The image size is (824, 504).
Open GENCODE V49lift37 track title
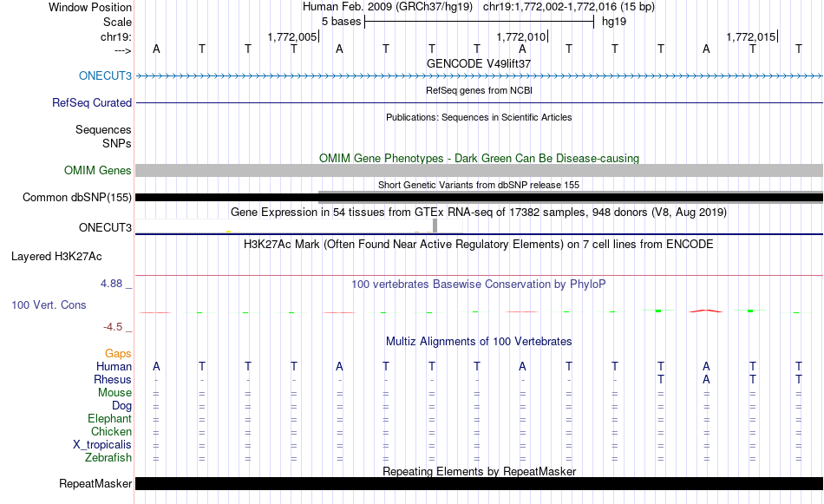479,63
